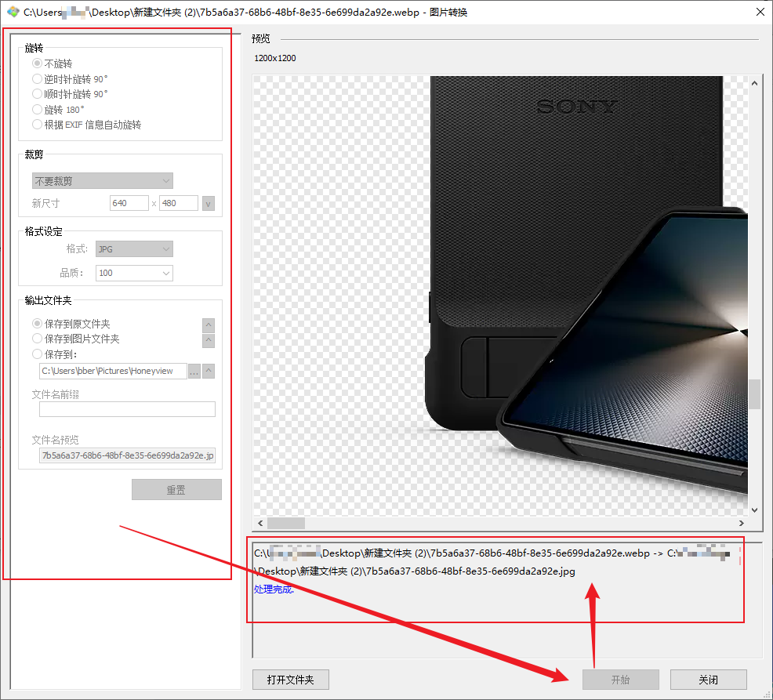Click the width field showing 640
Viewport: 773px width, 700px height.
(x=129, y=203)
